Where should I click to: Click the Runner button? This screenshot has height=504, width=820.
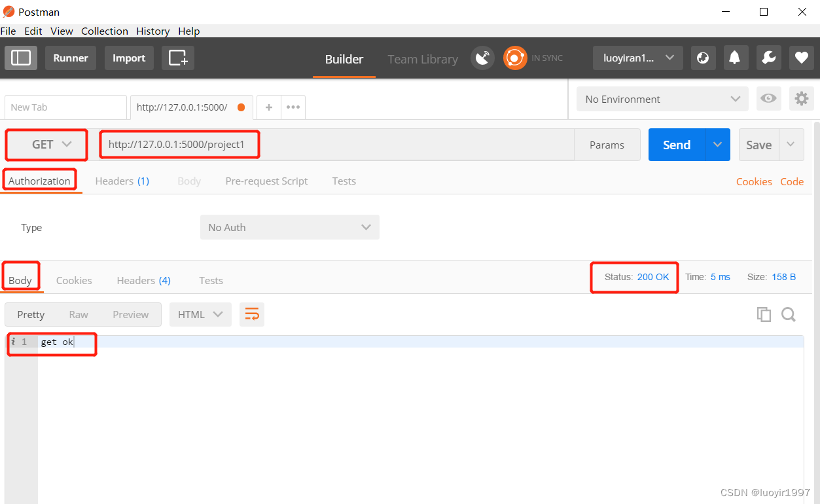71,58
